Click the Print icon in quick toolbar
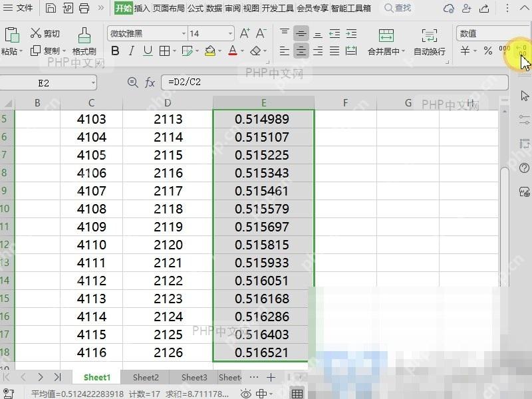 tap(84, 8)
